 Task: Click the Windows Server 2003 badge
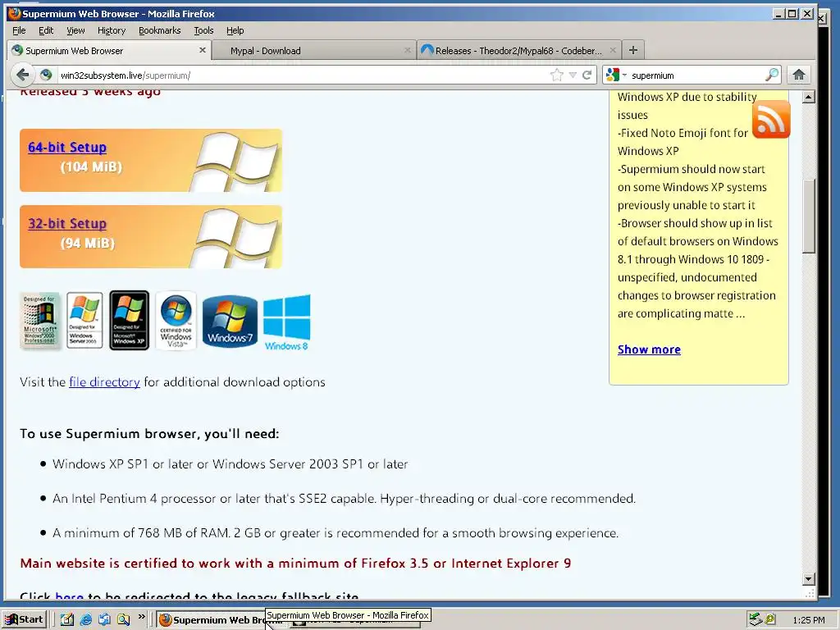point(84,321)
